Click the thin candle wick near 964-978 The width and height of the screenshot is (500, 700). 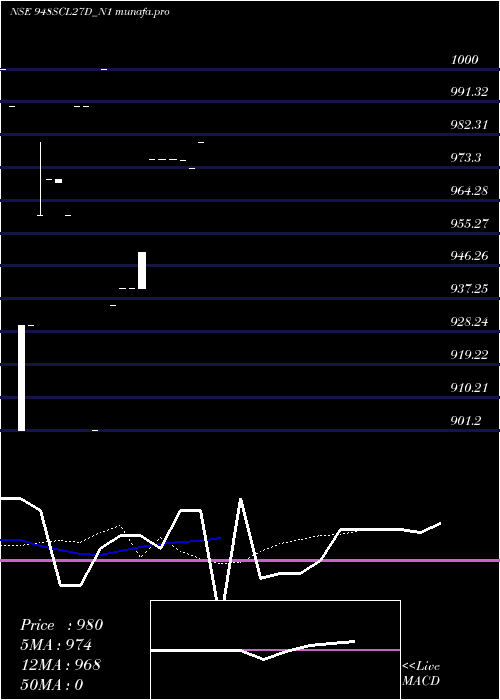[40, 179]
